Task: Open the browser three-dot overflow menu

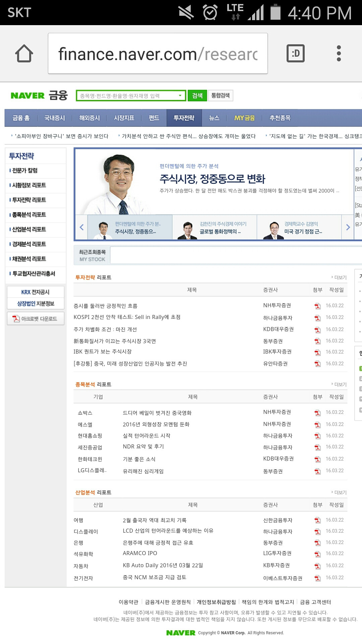Action: [339, 53]
